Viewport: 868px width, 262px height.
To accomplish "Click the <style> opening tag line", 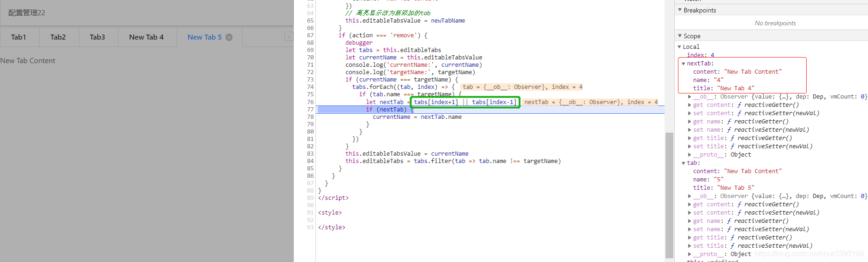I will pos(330,213).
